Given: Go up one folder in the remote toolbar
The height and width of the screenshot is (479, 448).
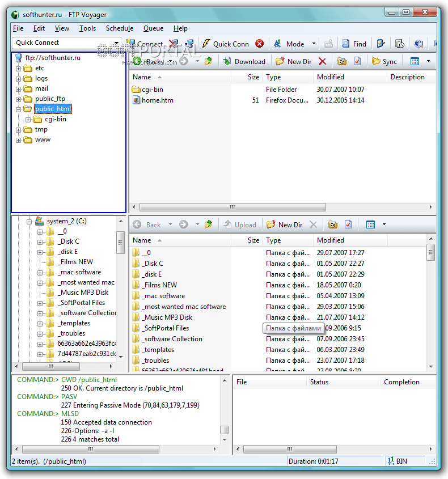Looking at the screenshot, I should (209, 61).
